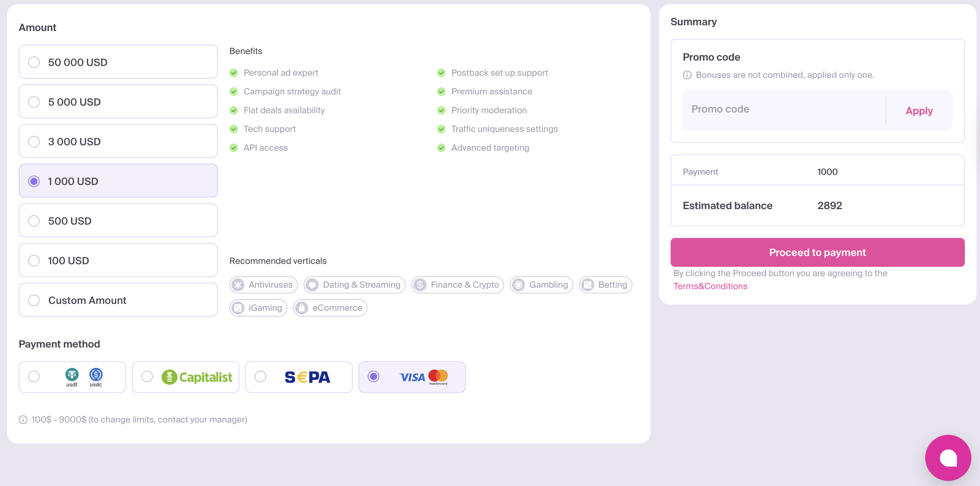Select USDT/USDC crypto payment method
This screenshot has width=980, height=486.
(x=34, y=376)
